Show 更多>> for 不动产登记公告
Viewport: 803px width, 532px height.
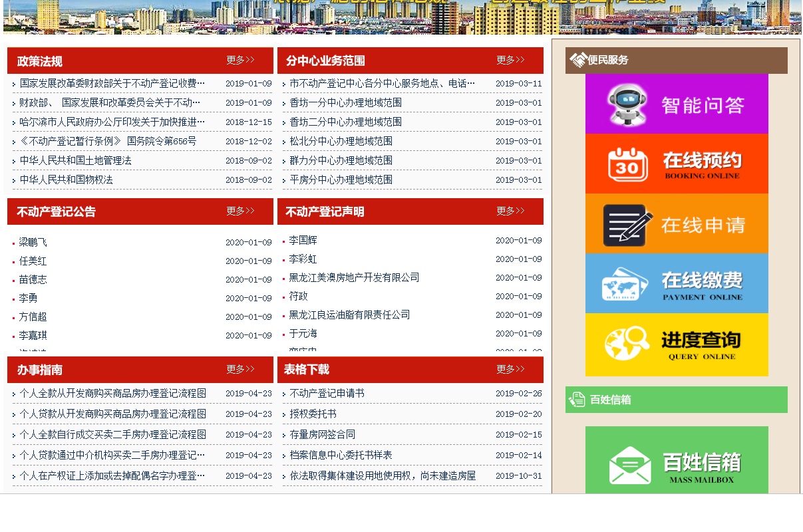click(240, 211)
